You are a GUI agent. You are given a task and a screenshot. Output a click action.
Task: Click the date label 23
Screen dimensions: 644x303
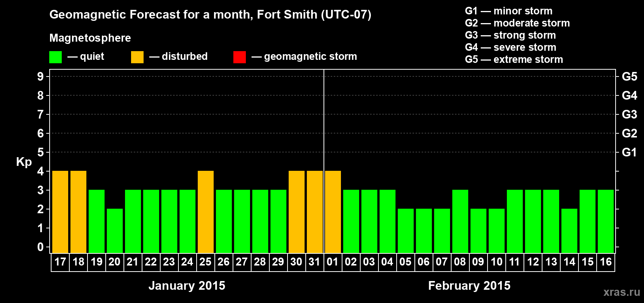coord(169,262)
